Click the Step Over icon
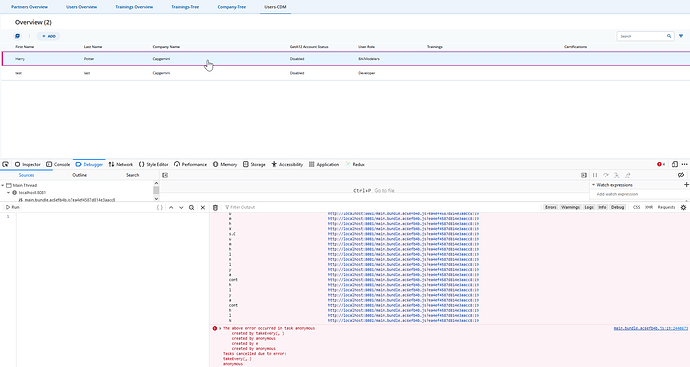Viewport: 690px width, 367px height. click(606, 175)
